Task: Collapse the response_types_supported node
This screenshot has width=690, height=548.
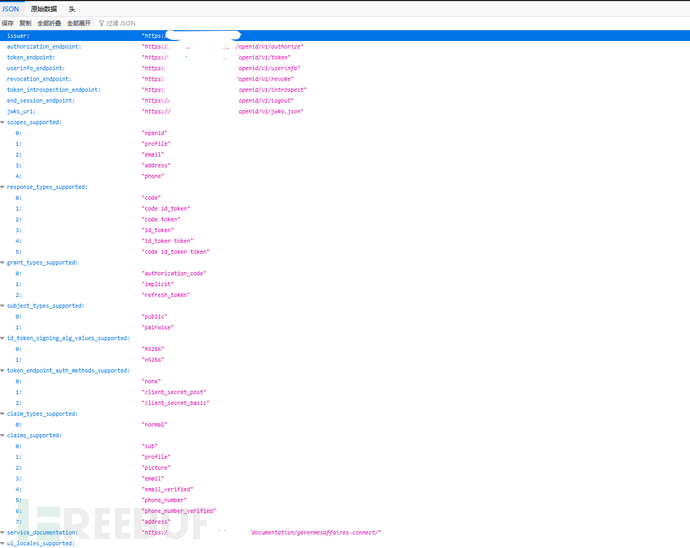Action: (x=3, y=187)
